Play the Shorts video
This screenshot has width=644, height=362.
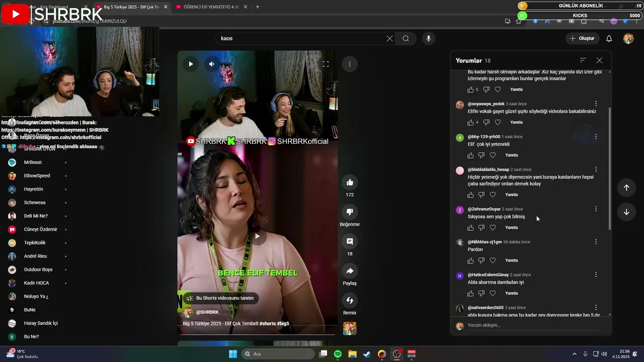coord(191,64)
